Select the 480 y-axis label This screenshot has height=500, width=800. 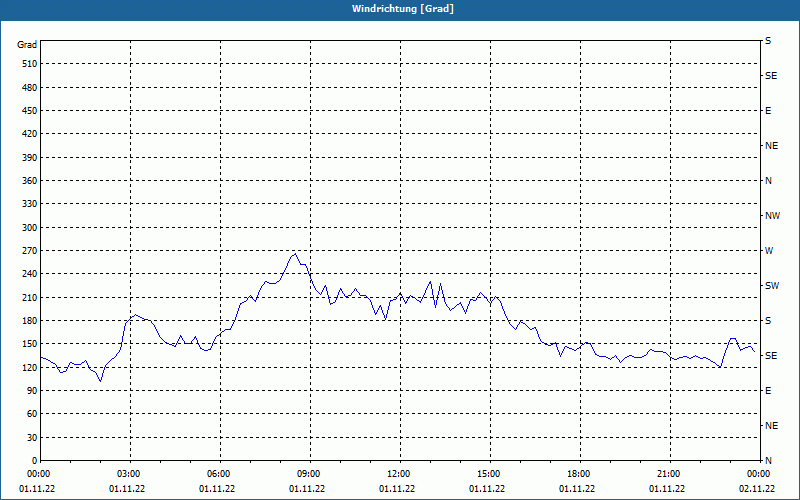tap(30, 88)
